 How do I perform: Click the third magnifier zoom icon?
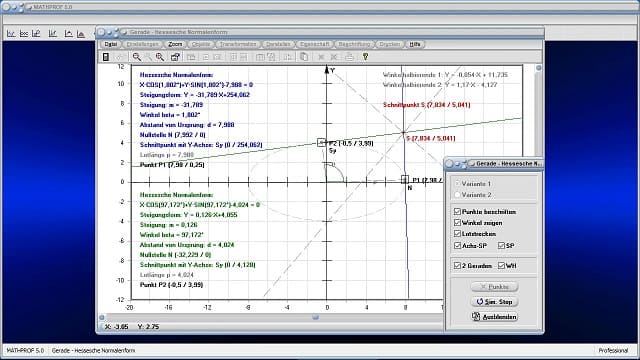click(160, 57)
